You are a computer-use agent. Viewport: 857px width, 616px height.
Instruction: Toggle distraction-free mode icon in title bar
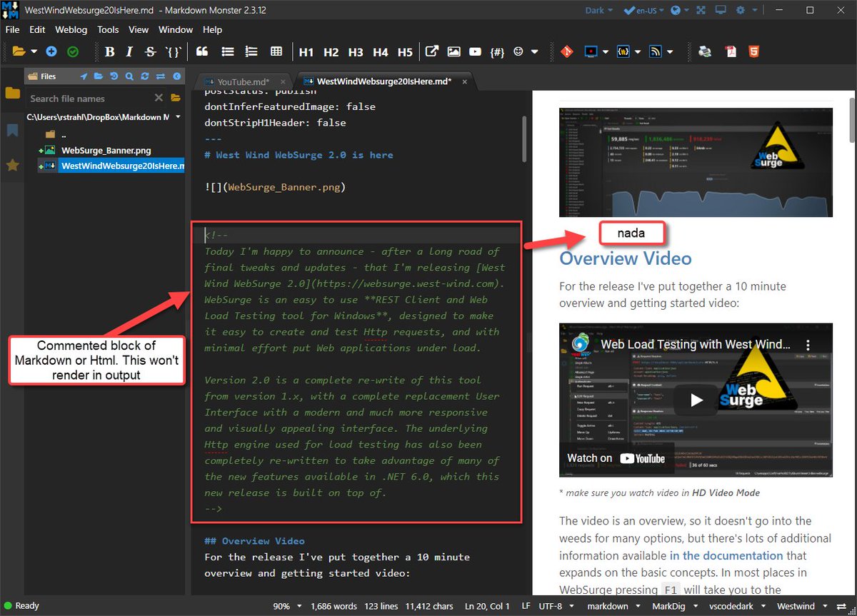pyautogui.click(x=701, y=10)
